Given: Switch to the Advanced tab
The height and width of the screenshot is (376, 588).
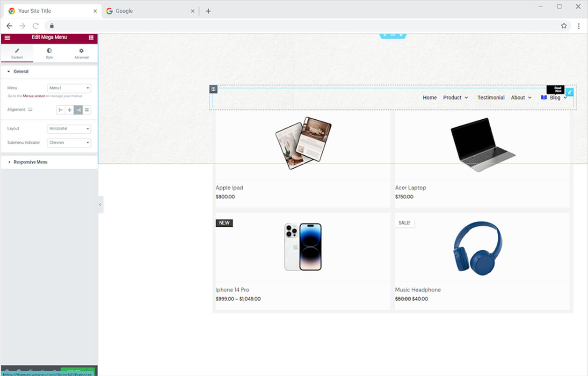Looking at the screenshot, I should [x=81, y=53].
